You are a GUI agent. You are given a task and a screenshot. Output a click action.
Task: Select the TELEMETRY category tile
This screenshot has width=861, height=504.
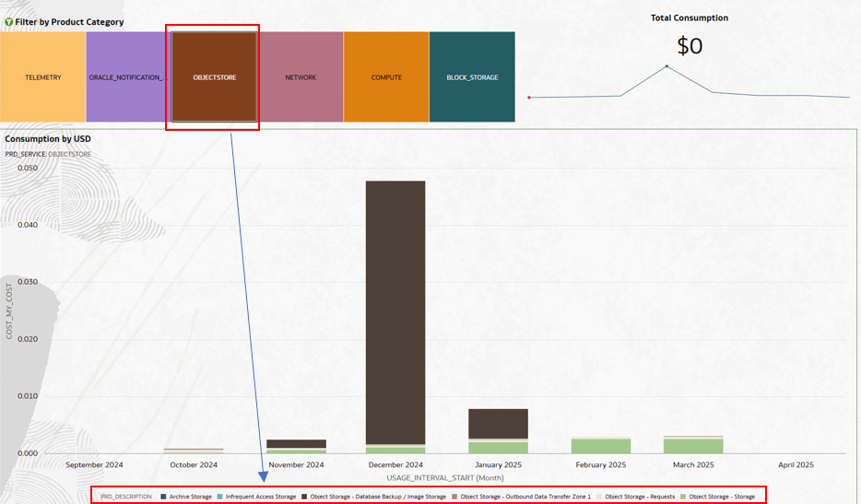pyautogui.click(x=42, y=76)
